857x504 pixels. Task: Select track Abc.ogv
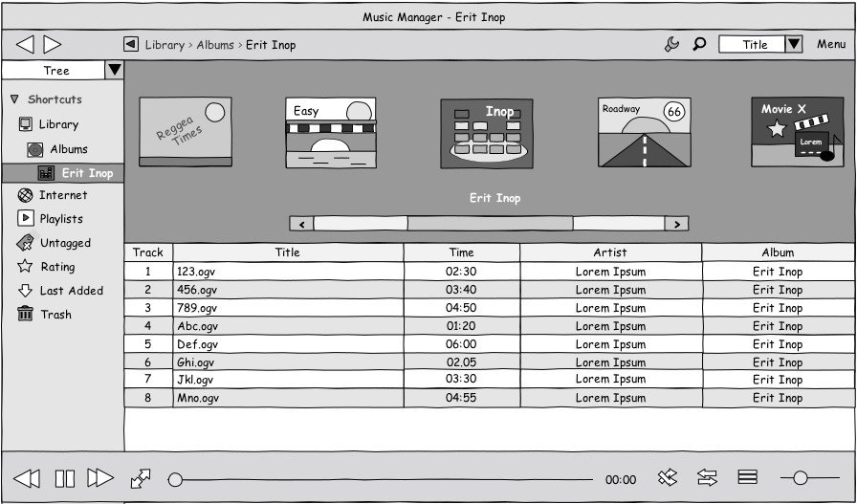pyautogui.click(x=489, y=326)
